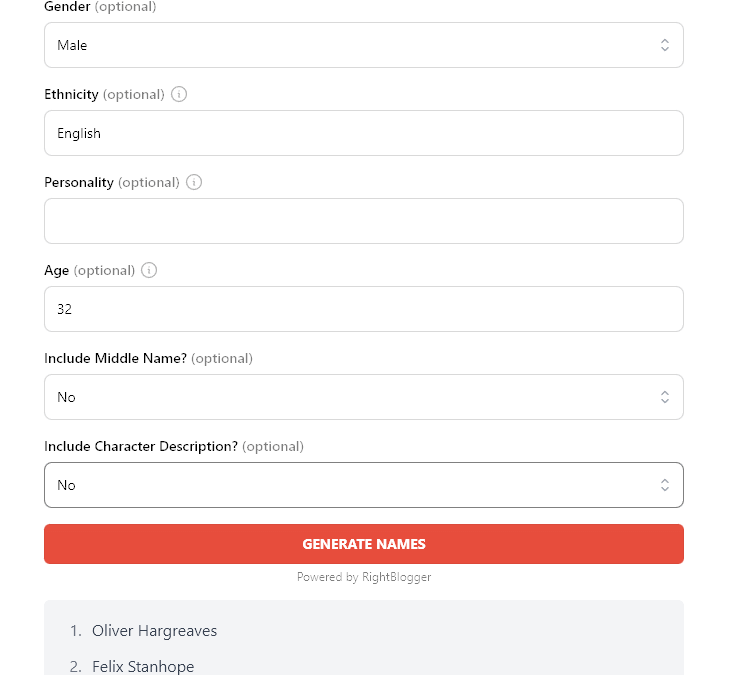Click the chevron arrows in Middle Name field
Screen dimensions: 730x675
point(665,397)
